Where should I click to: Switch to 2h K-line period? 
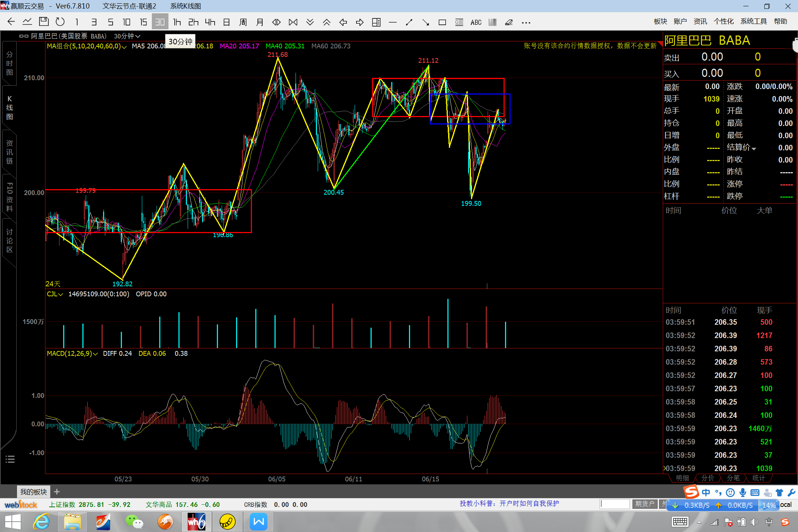(x=193, y=22)
